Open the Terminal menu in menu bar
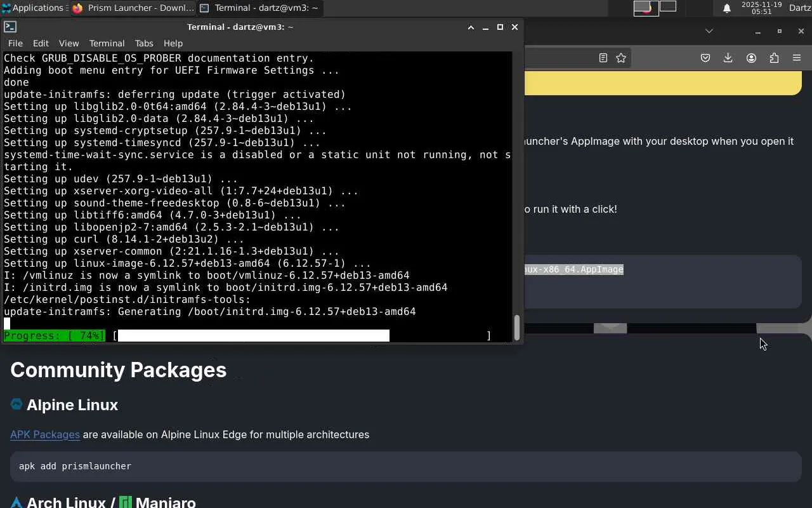This screenshot has height=508, width=812. click(x=107, y=43)
